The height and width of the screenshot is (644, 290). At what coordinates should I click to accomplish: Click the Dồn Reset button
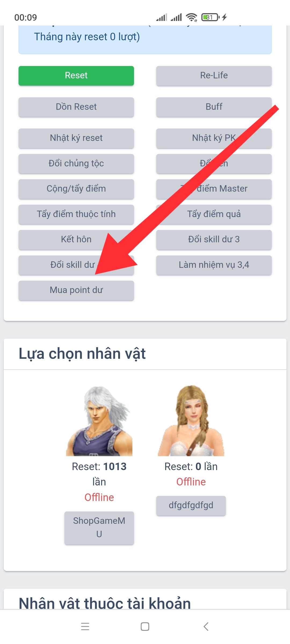point(76,107)
